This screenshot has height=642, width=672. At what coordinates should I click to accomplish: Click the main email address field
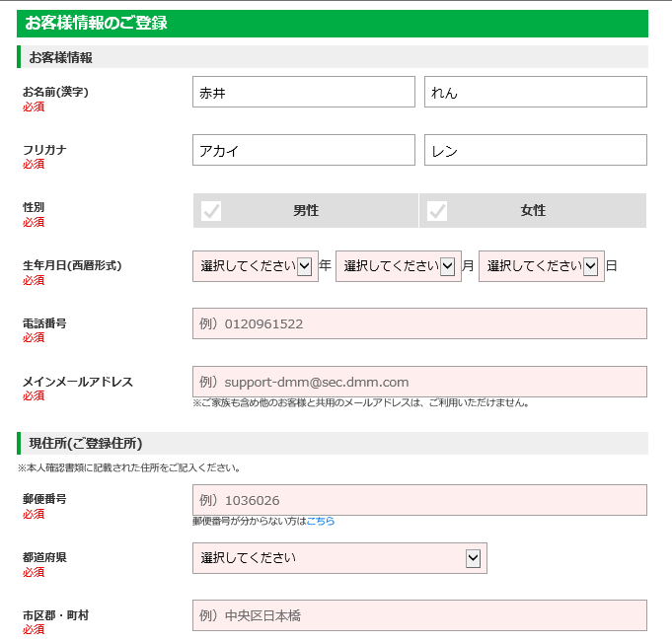(419, 382)
